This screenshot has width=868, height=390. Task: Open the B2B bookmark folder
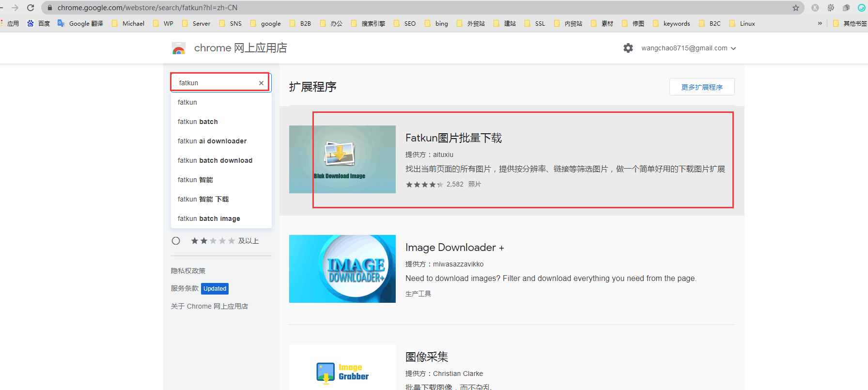300,23
